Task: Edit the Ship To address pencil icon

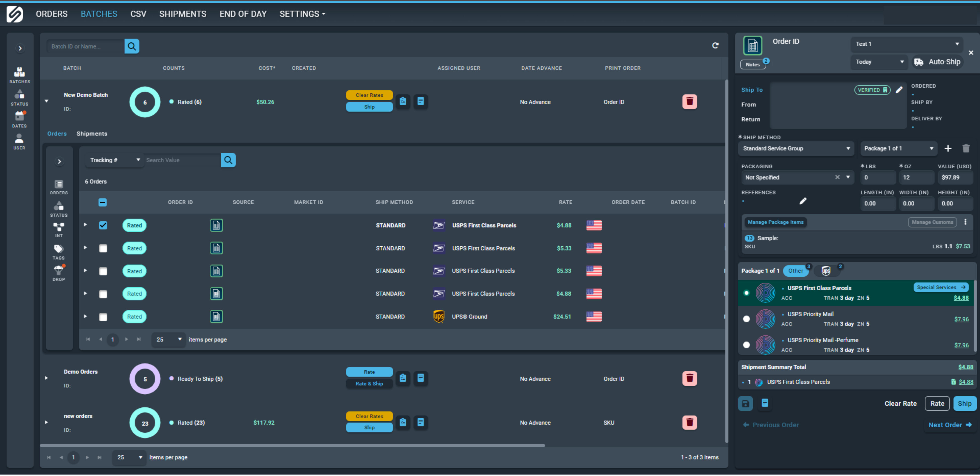Action: (899, 90)
